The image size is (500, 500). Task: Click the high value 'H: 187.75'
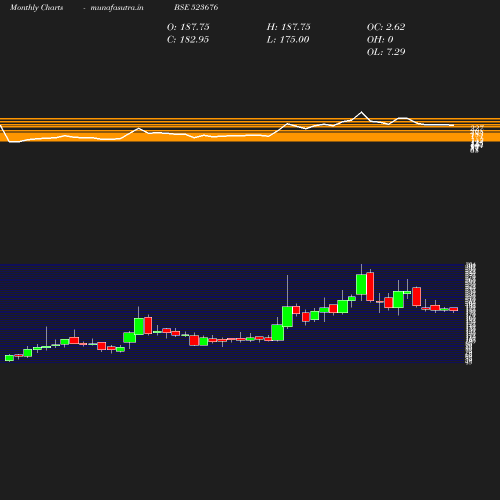288,27
